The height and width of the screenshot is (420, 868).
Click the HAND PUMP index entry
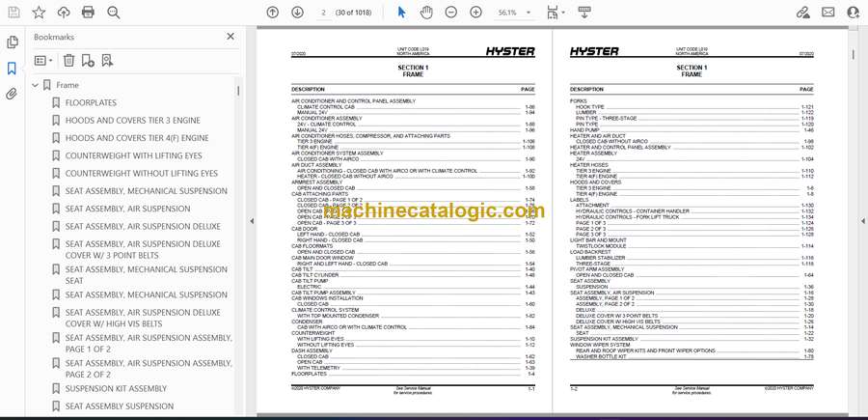[692, 129]
